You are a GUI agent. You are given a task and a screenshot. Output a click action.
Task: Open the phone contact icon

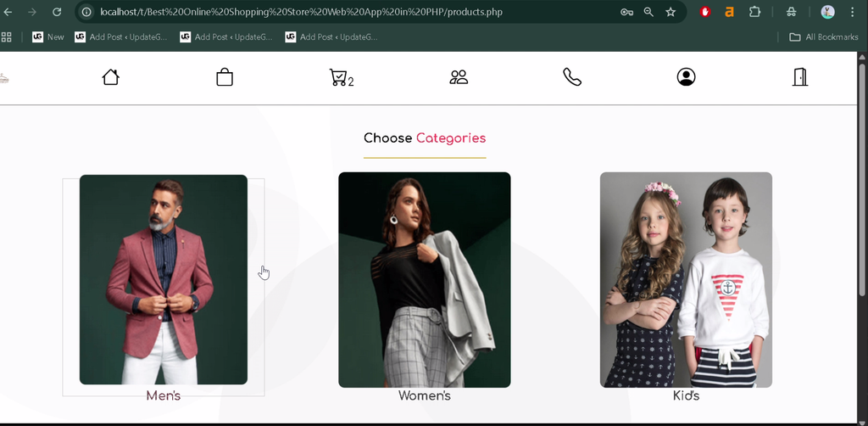point(572,77)
